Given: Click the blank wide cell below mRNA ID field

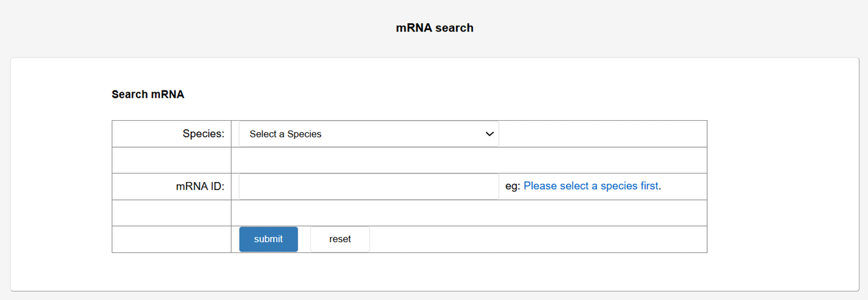Looking at the screenshot, I should (x=469, y=213).
